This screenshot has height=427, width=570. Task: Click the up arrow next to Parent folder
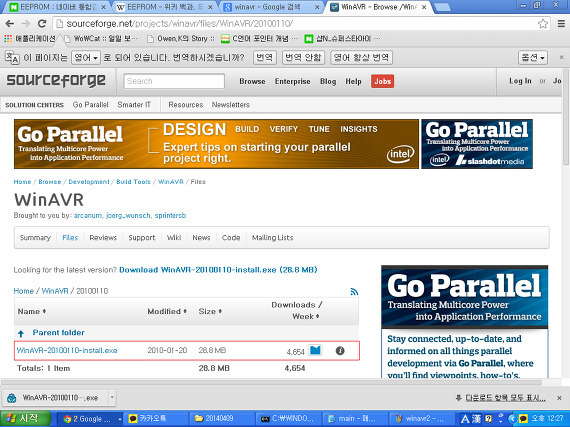coord(21,333)
